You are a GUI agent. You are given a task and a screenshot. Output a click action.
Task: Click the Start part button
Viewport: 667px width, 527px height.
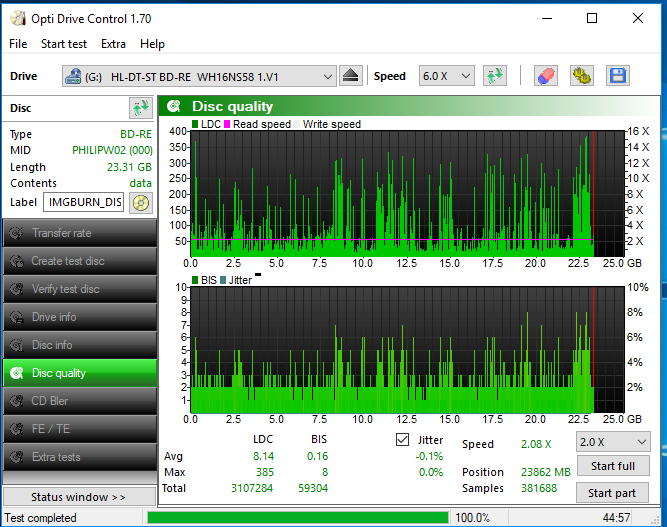(x=612, y=493)
